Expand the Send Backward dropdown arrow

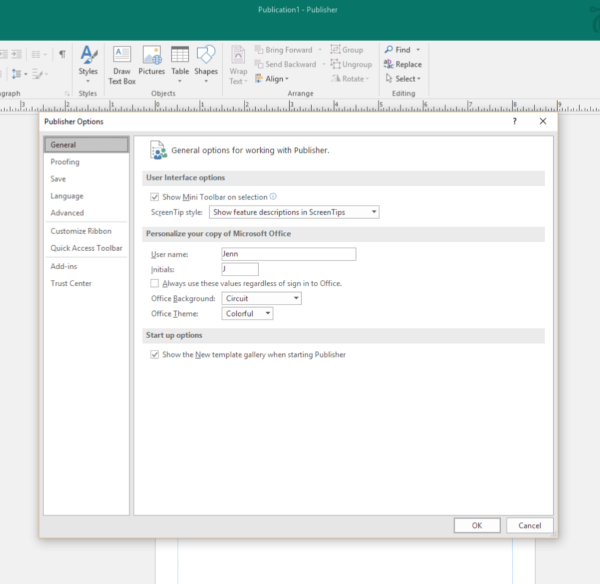(324, 64)
